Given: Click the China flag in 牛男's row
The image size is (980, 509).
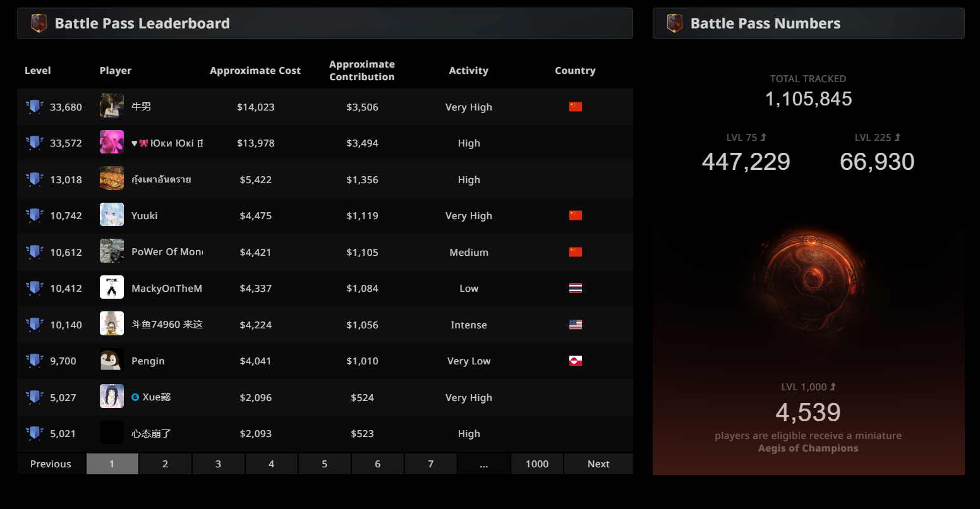Looking at the screenshot, I should [x=575, y=107].
